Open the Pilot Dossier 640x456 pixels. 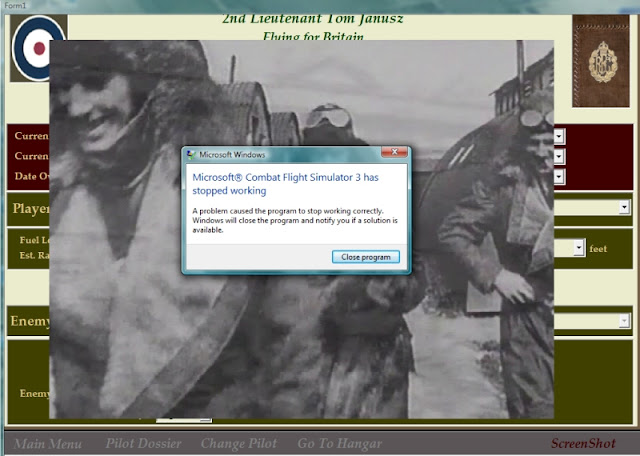pyautogui.click(x=143, y=443)
